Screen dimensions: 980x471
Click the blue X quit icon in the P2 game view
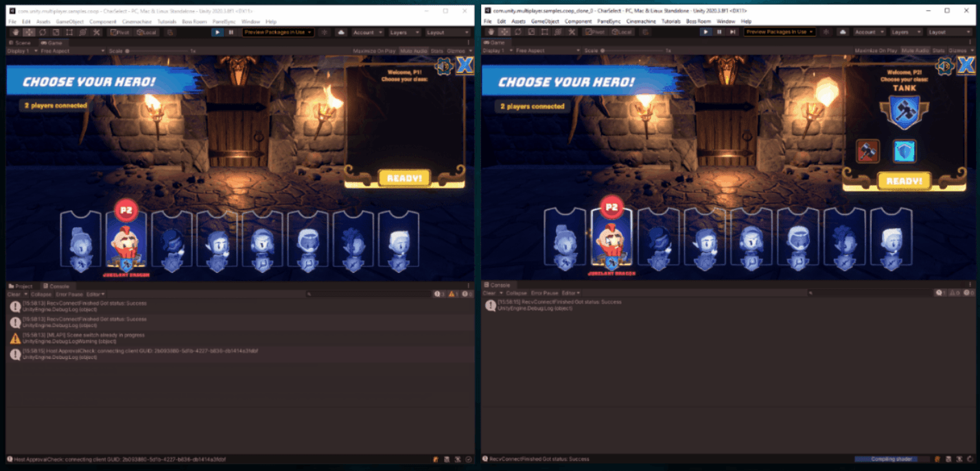966,66
